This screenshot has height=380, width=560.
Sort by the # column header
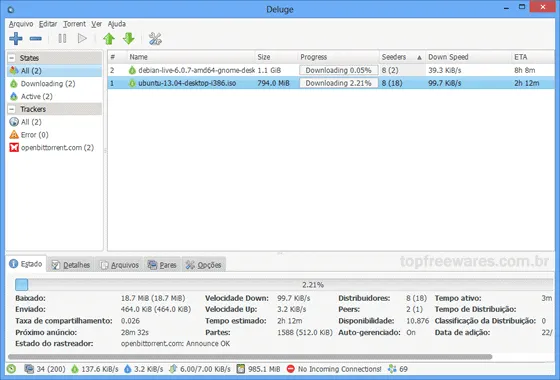click(118, 57)
